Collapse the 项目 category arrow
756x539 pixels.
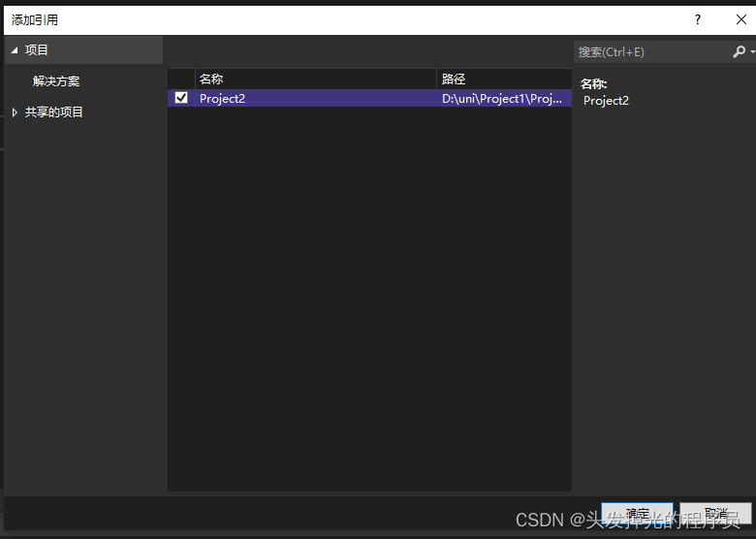14,50
